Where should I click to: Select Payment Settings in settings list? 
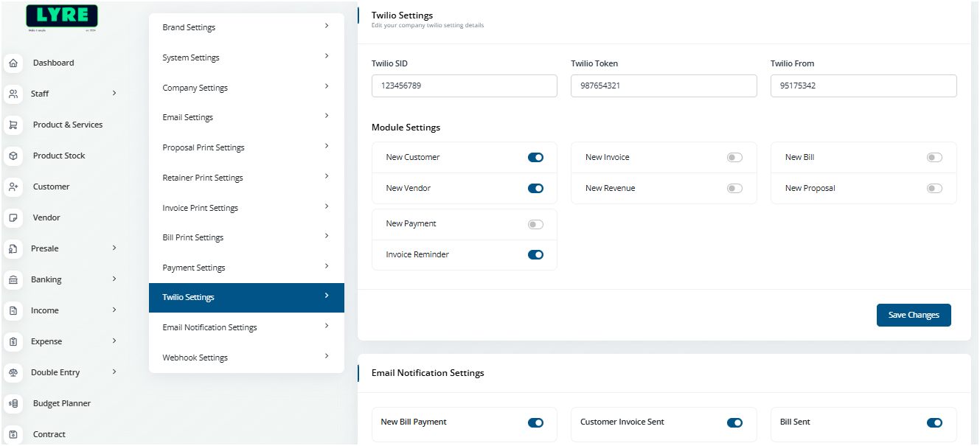click(x=246, y=268)
